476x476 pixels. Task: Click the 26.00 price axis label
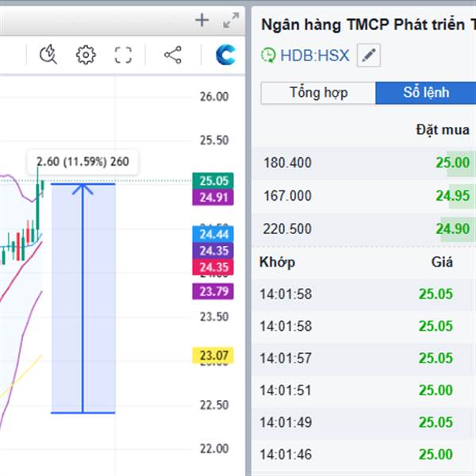click(214, 97)
